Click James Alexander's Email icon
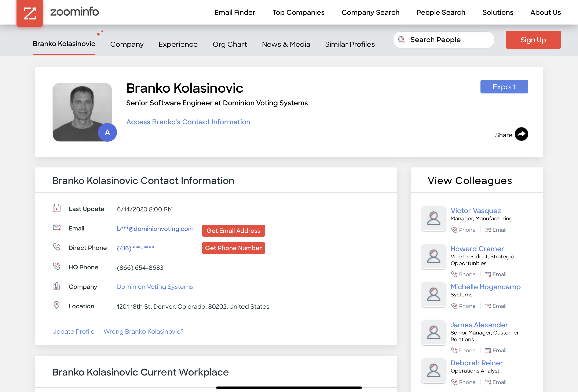578x392 pixels. pyautogui.click(x=488, y=351)
